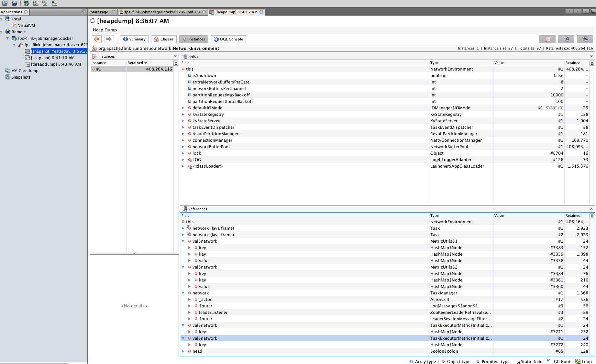Close the Start Page tab

pos(114,12)
